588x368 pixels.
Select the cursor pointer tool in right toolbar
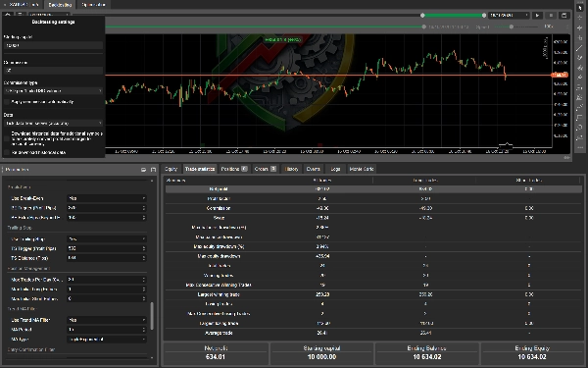point(580,7)
